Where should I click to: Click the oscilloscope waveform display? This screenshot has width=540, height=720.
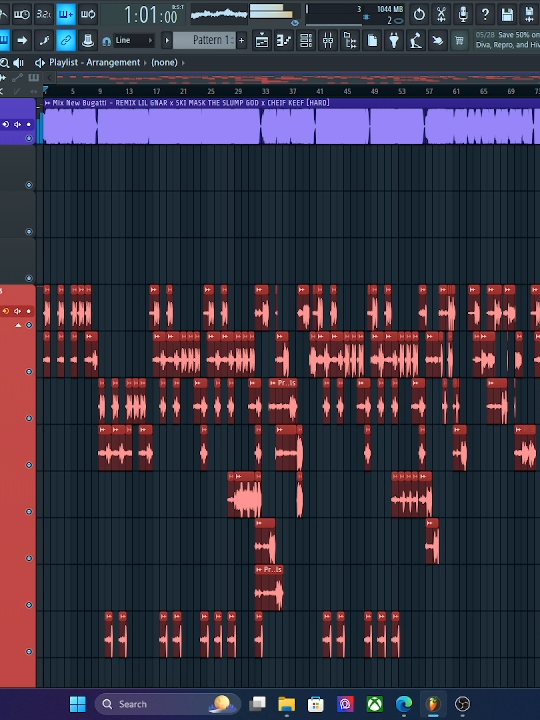(x=219, y=14)
